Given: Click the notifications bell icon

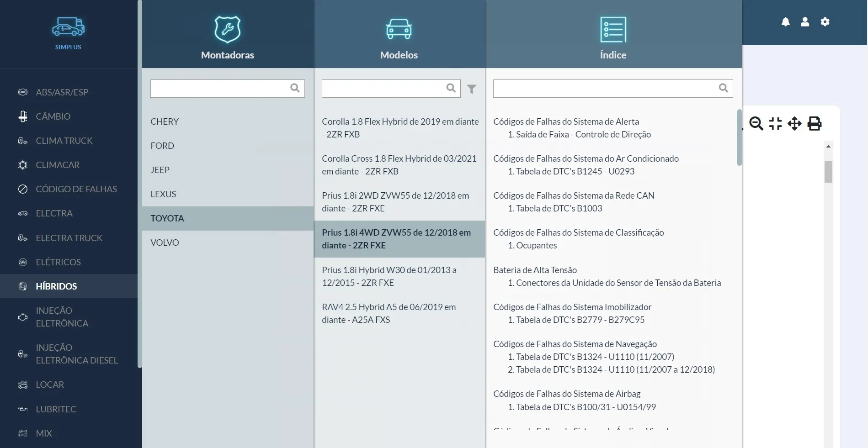Looking at the screenshot, I should pyautogui.click(x=785, y=22).
